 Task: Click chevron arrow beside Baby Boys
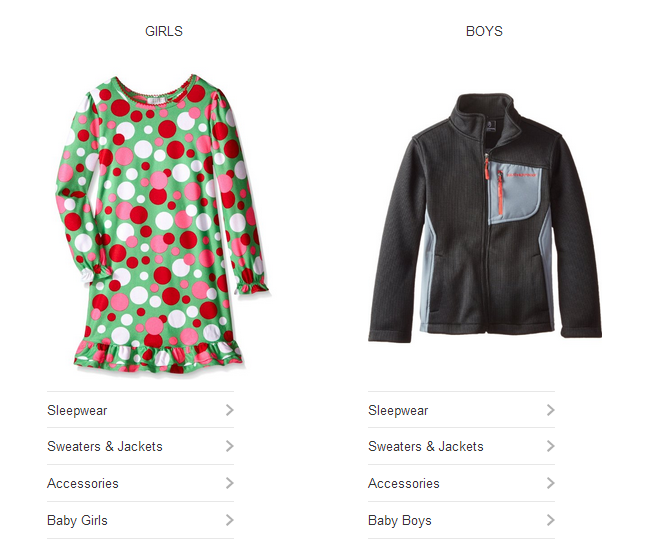click(x=550, y=520)
